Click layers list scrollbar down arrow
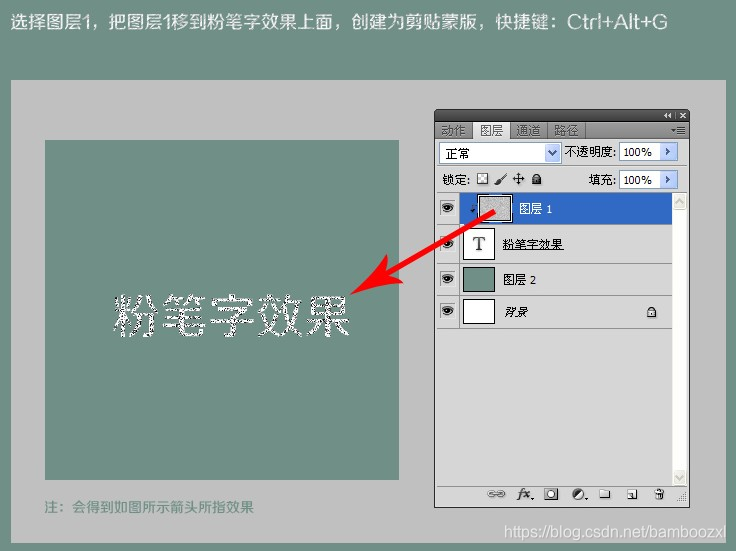The height and width of the screenshot is (551, 736). (679, 477)
